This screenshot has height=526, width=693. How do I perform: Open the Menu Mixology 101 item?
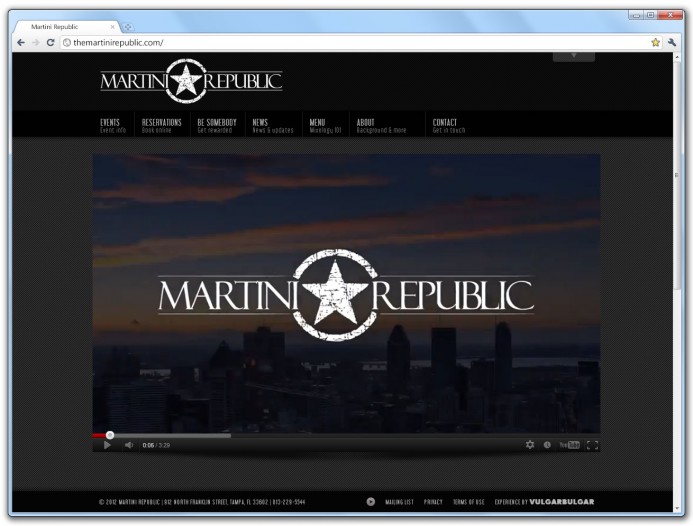click(x=325, y=126)
